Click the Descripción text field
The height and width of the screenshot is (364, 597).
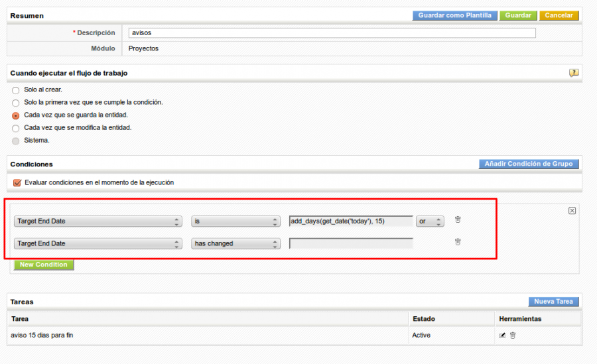point(332,32)
